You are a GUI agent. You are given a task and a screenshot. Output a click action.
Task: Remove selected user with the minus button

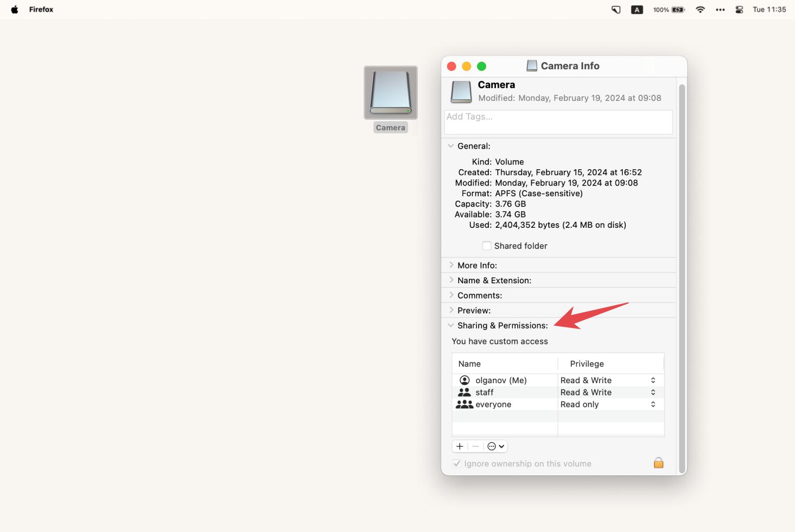pos(475,446)
